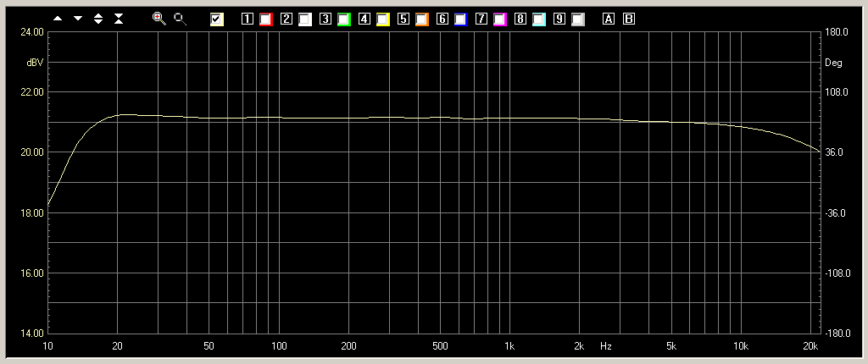
Task: Click the -36.0 phase axis value
Action: 837,213
